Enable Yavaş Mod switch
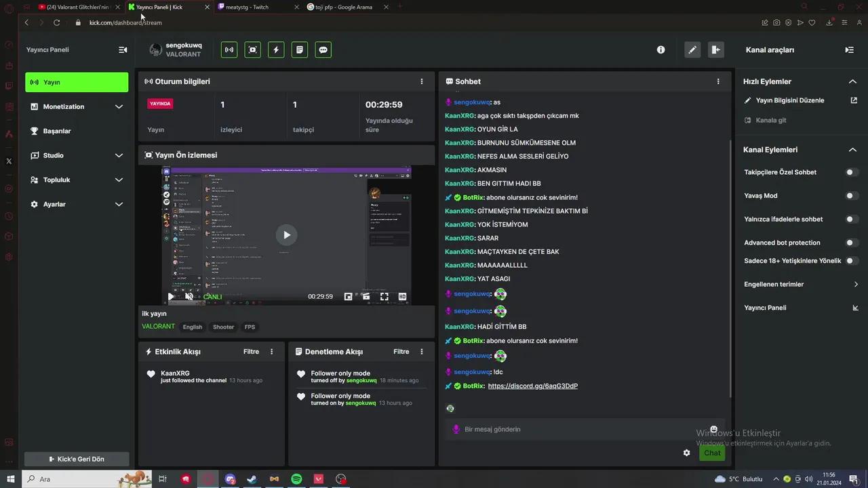The height and width of the screenshot is (488, 868). tap(852, 196)
